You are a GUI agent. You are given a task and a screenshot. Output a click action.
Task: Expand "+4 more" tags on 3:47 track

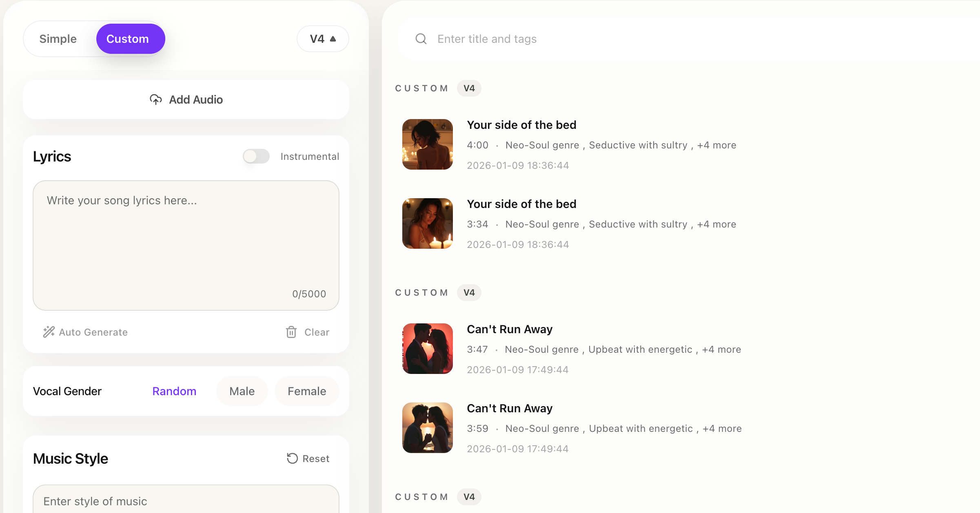[721, 349]
